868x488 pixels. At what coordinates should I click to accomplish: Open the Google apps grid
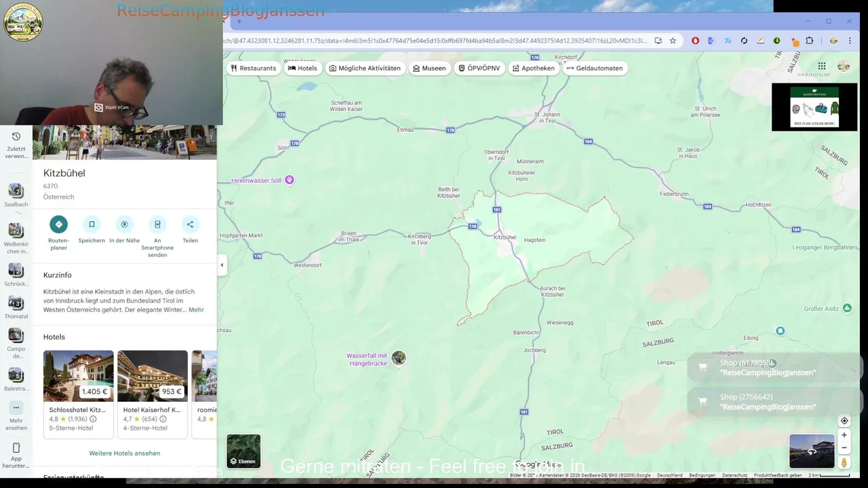point(822,66)
